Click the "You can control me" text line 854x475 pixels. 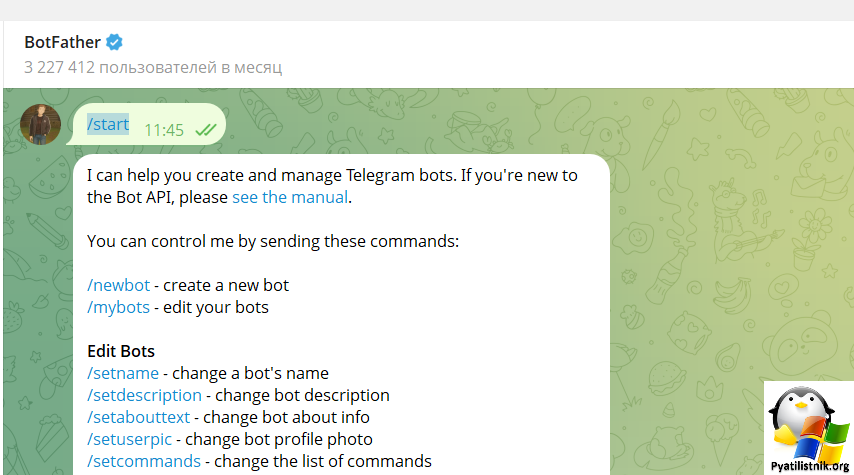click(x=273, y=241)
